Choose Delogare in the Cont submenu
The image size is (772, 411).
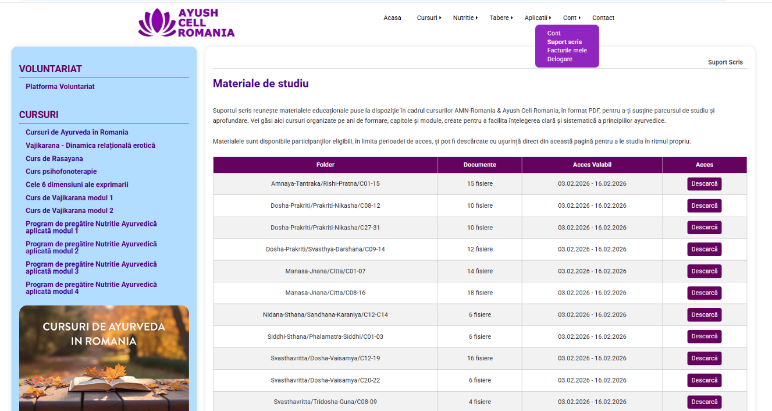tap(560, 59)
